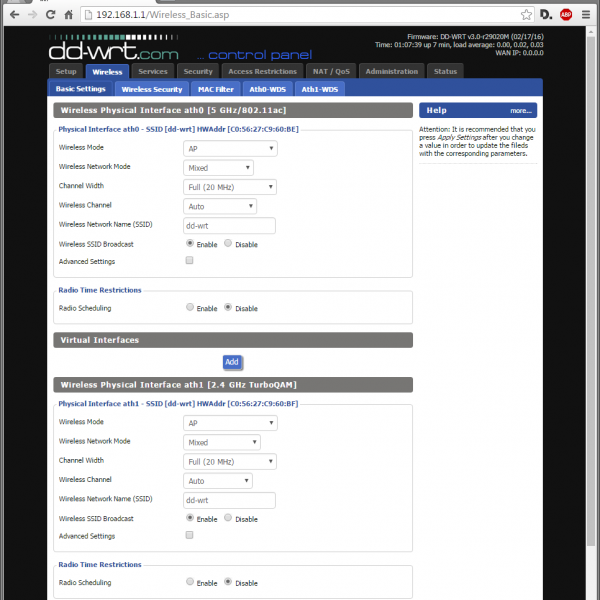The image size is (600, 600).
Task: Open the Chrome hamburger menu
Action: [x=587, y=16]
